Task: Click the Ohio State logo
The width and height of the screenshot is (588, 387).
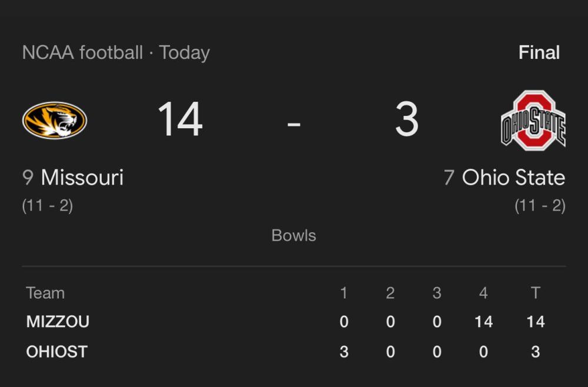Action: point(533,121)
